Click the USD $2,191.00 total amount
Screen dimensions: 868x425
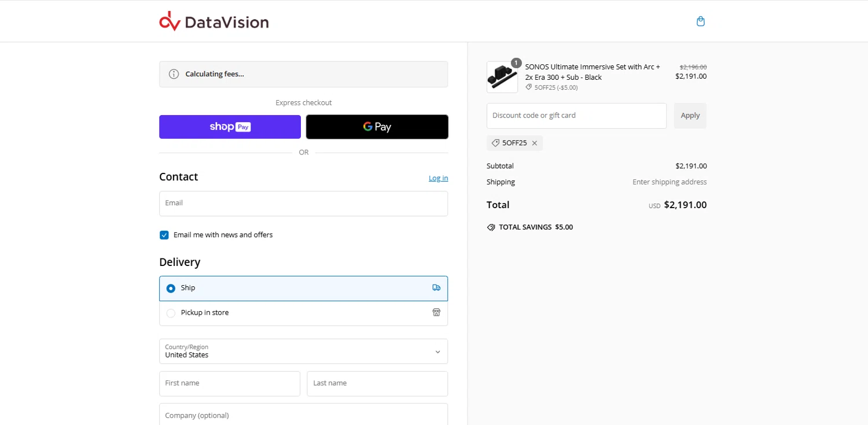tap(678, 205)
